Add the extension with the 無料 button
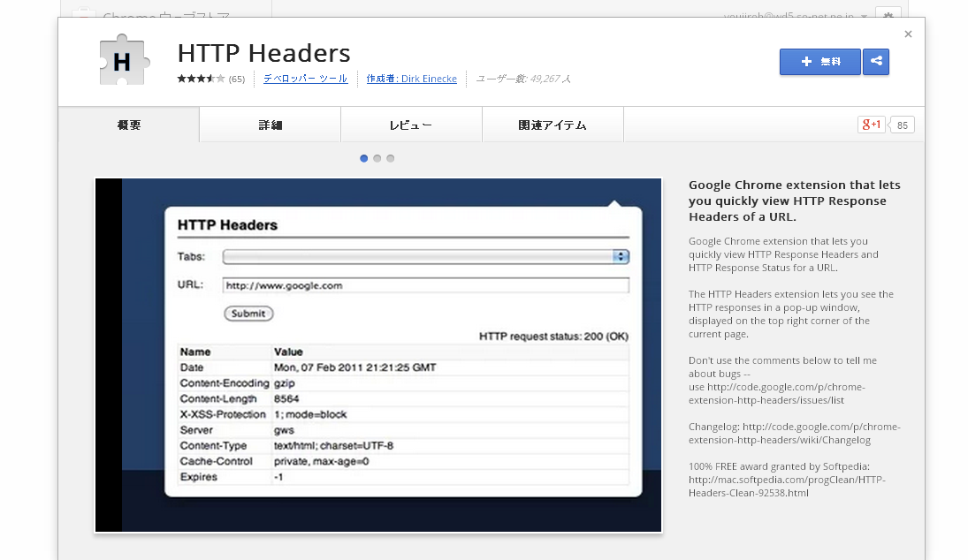 pos(819,62)
